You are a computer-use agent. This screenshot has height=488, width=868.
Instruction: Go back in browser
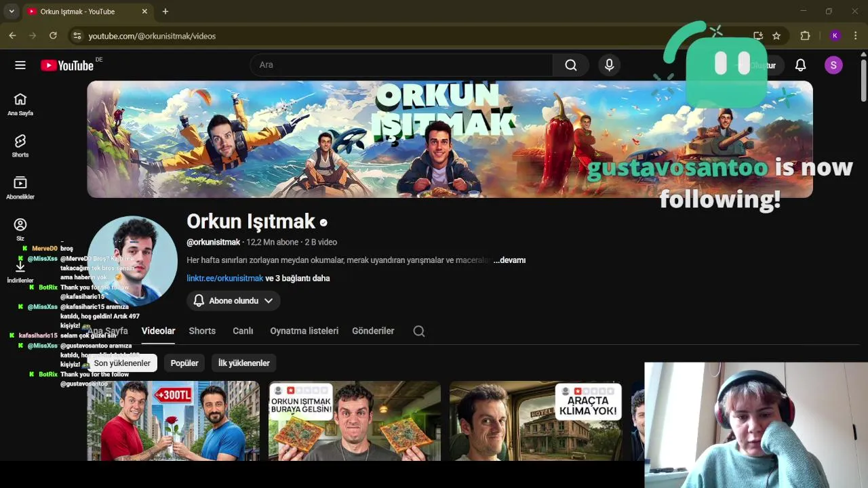point(12,36)
